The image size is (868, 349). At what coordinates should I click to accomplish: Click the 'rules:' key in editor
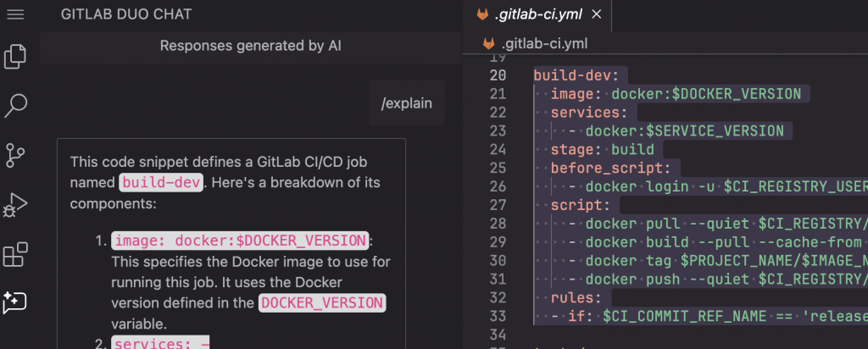(576, 298)
